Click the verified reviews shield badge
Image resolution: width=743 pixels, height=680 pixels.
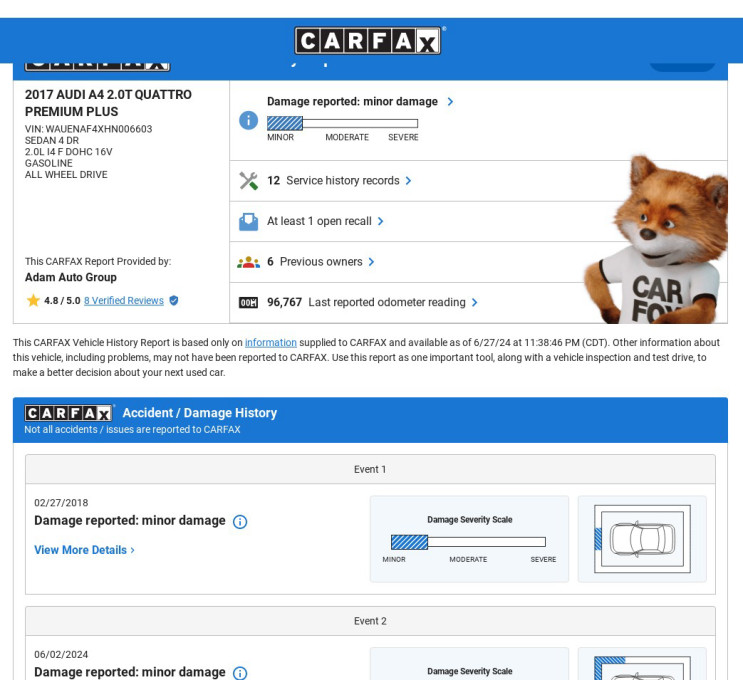[x=174, y=301]
